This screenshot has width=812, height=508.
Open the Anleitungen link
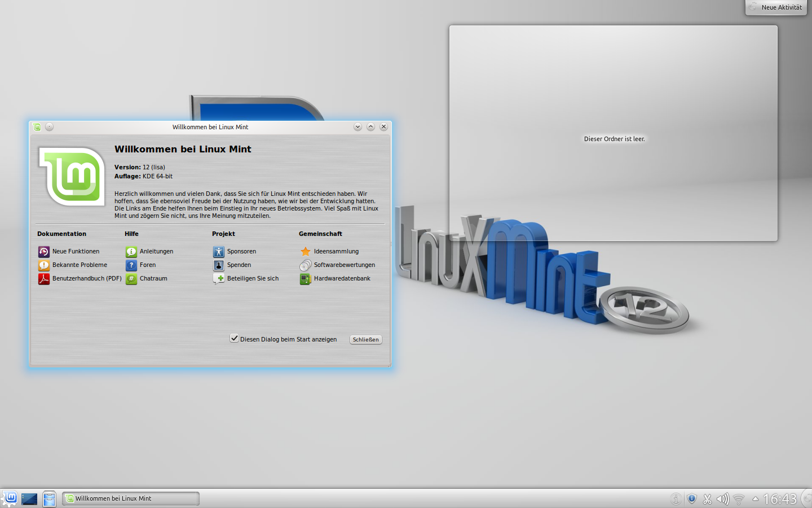click(156, 252)
